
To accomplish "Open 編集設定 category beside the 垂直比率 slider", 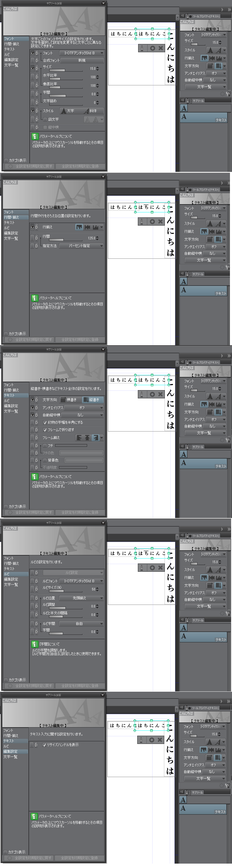I will coord(11,60).
